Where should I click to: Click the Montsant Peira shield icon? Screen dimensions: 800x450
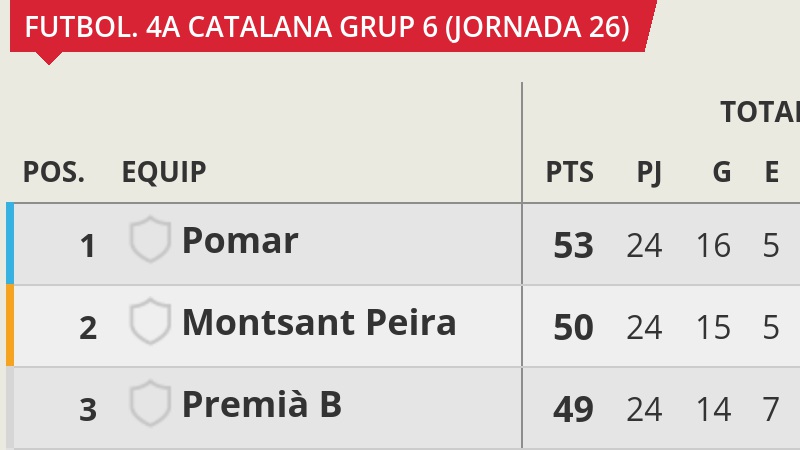pyautogui.click(x=150, y=321)
